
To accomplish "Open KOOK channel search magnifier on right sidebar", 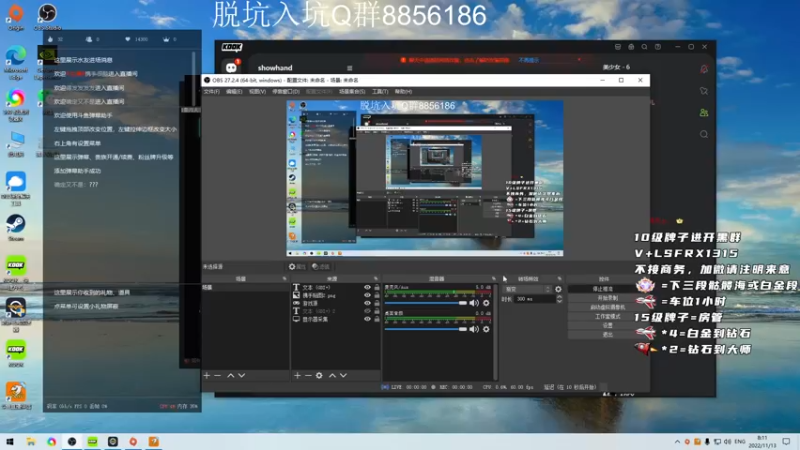I will (704, 134).
